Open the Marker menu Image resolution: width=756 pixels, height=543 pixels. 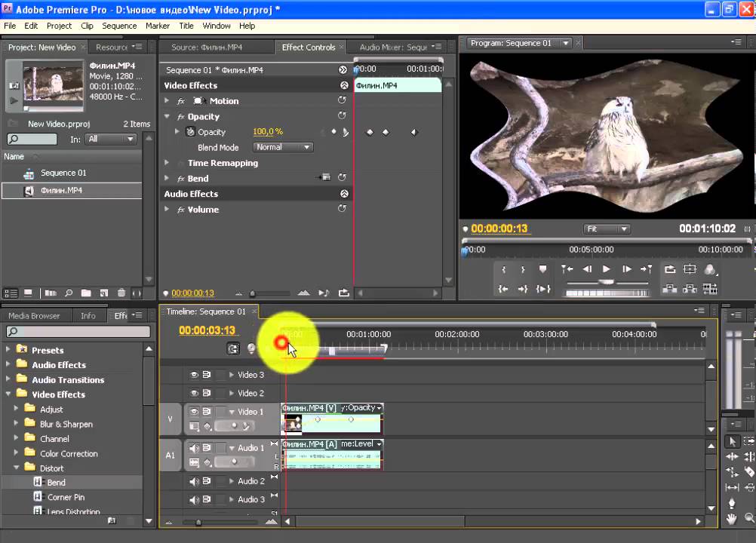(158, 26)
